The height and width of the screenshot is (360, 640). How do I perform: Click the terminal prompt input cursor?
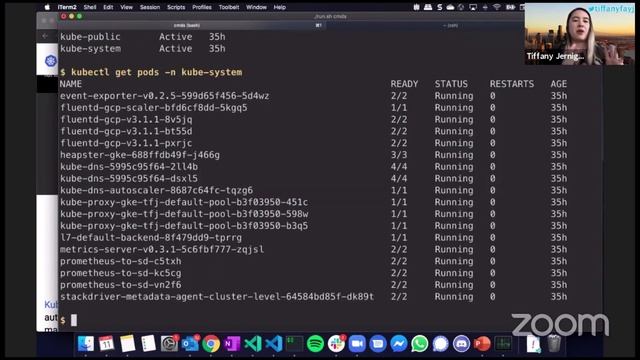coord(74,320)
